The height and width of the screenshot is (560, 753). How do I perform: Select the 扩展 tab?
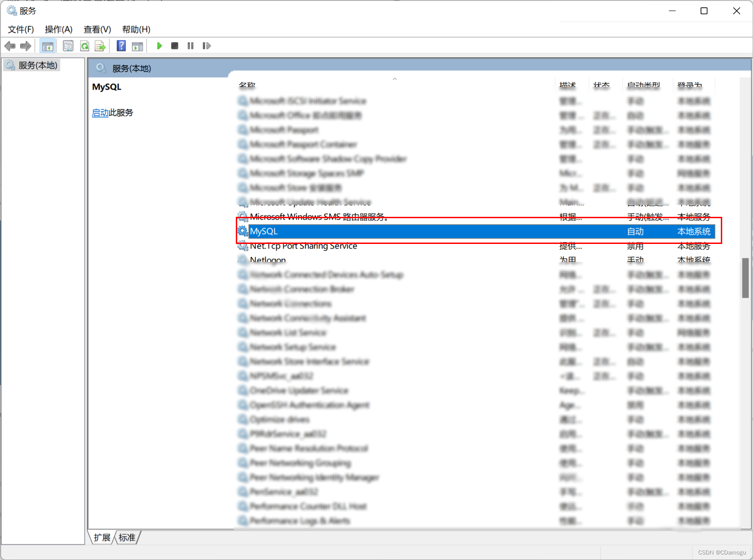[x=102, y=537]
